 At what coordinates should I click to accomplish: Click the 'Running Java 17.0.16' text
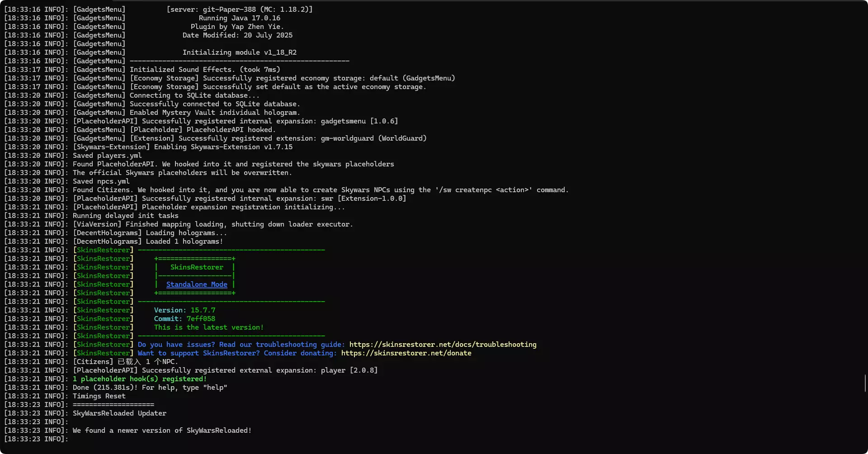coord(239,18)
